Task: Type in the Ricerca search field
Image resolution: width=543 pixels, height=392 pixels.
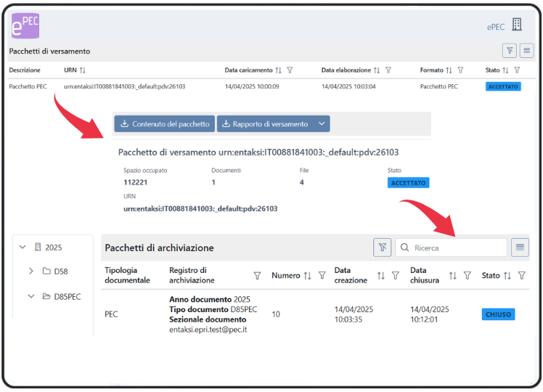Action: click(x=457, y=248)
